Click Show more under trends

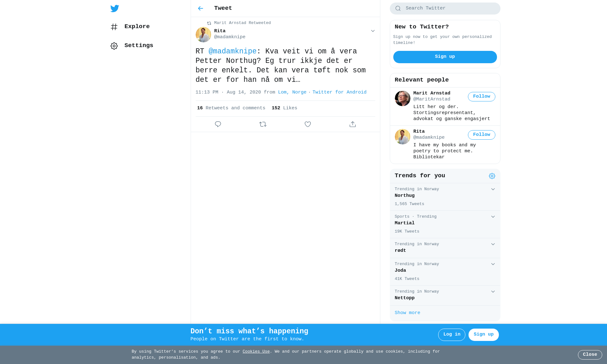coord(407,313)
